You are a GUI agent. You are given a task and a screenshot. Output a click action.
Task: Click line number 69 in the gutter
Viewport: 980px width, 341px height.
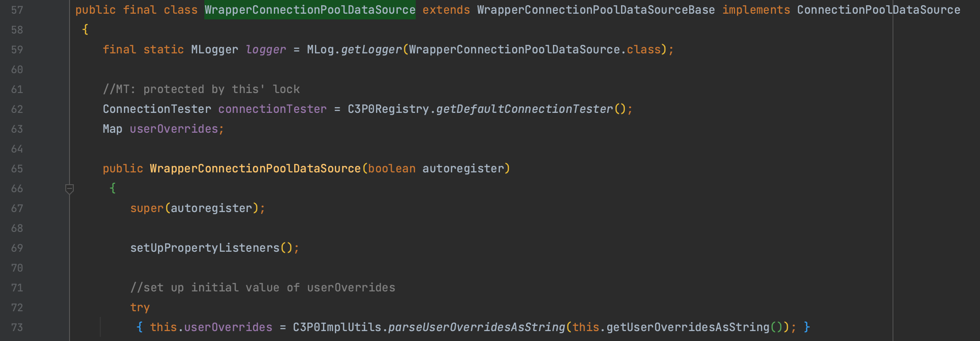[17, 248]
